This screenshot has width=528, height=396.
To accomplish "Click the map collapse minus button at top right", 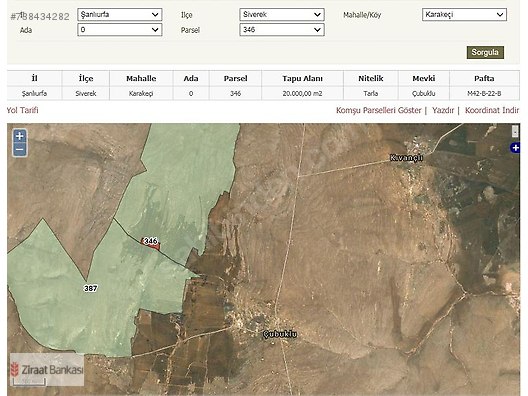I will [515, 131].
